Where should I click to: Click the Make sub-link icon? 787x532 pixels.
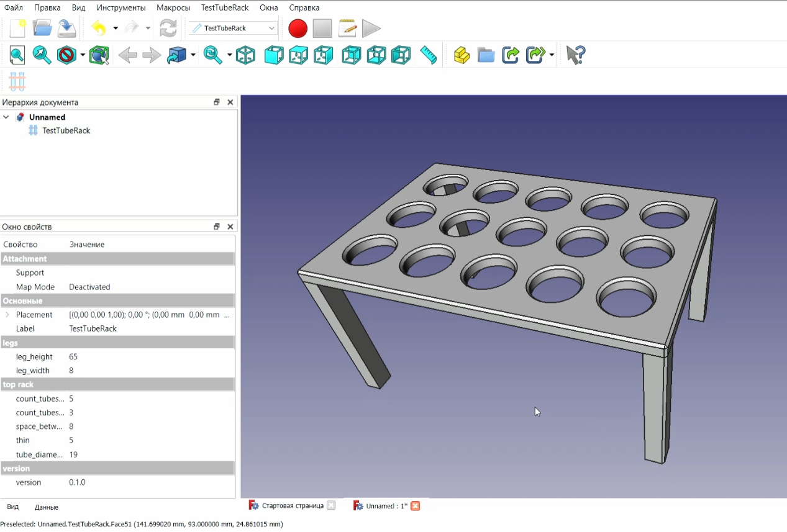(535, 55)
